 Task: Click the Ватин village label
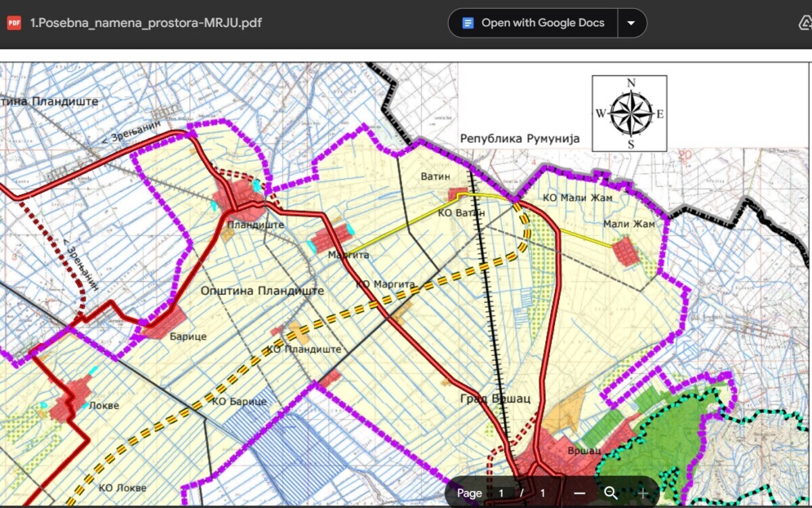point(435,177)
